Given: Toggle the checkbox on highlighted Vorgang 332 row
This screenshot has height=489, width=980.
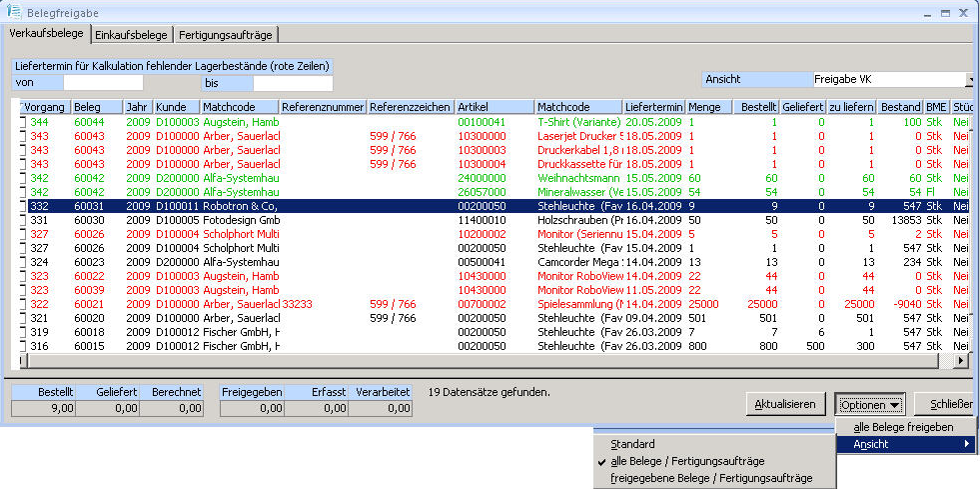Looking at the screenshot, I should [21, 205].
